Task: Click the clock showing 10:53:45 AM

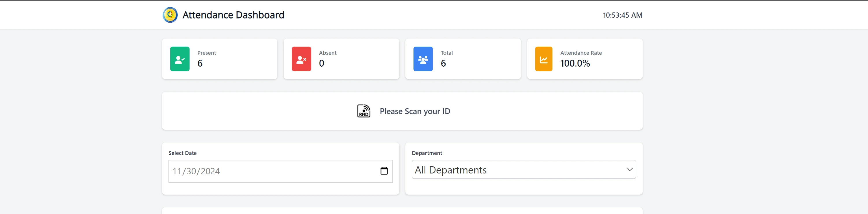Action: [622, 15]
